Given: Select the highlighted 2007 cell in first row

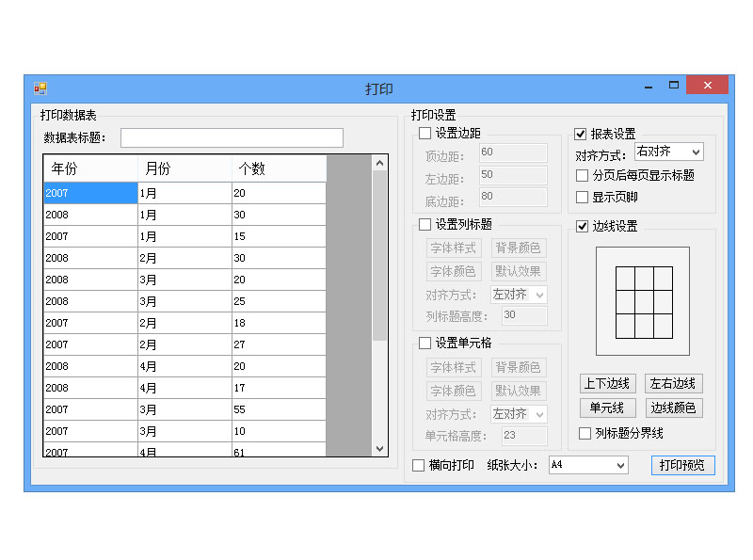Looking at the screenshot, I should [90, 193].
